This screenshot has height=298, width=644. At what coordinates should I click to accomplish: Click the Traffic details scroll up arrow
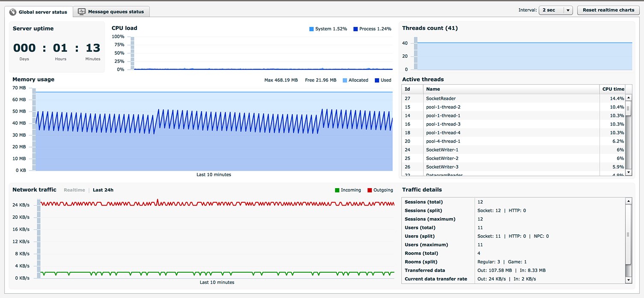click(628, 201)
